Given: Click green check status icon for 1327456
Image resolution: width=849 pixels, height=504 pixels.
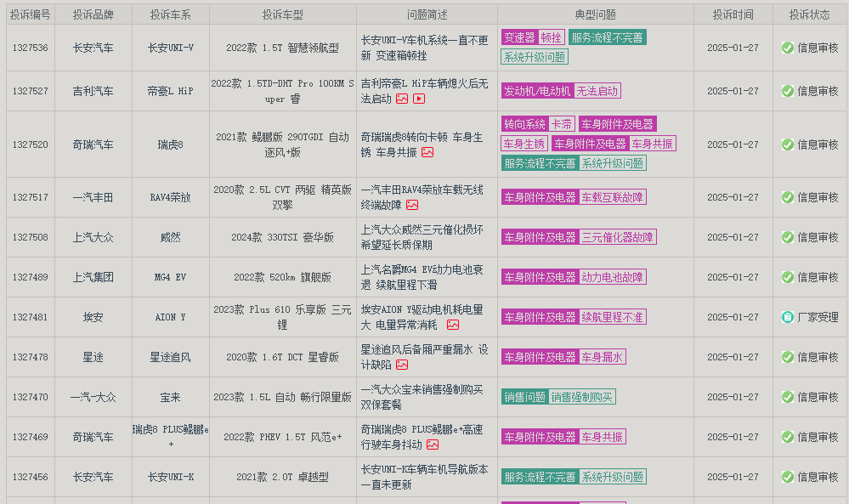Looking at the screenshot, I should [788, 477].
